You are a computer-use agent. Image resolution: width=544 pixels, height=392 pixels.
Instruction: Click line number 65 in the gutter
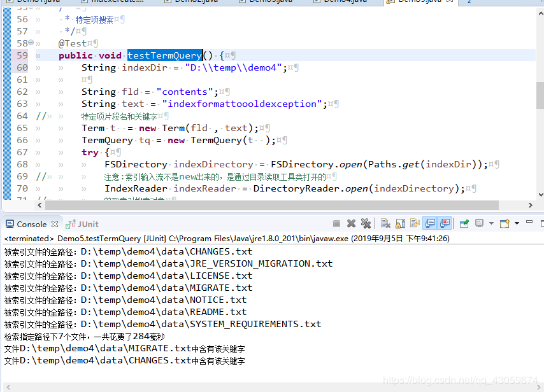click(22, 129)
